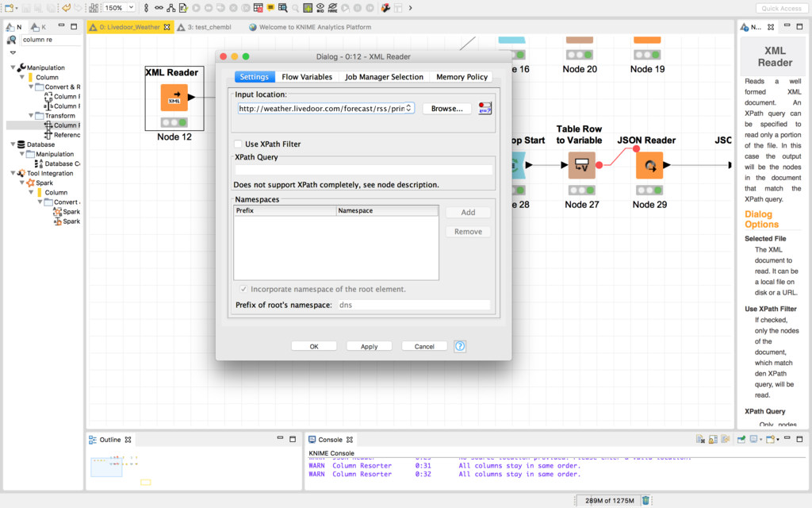Viewport: 812px width, 508px height.
Task: Collapse the Manipulation tree category
Action: (13, 67)
